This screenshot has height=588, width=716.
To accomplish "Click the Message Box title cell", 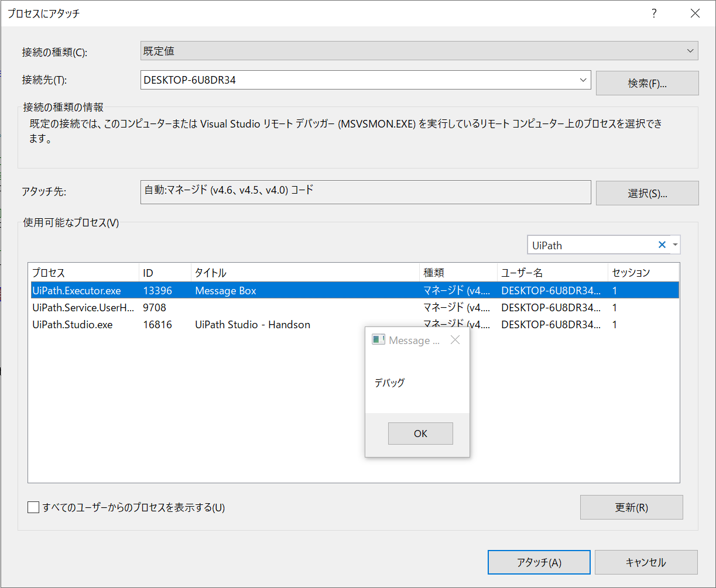I will tap(225, 290).
